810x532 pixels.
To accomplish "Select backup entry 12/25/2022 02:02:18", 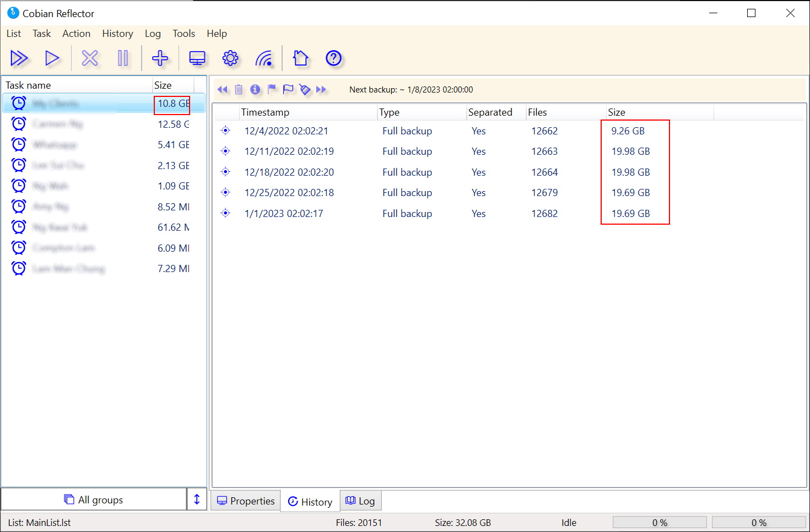I will pos(289,193).
